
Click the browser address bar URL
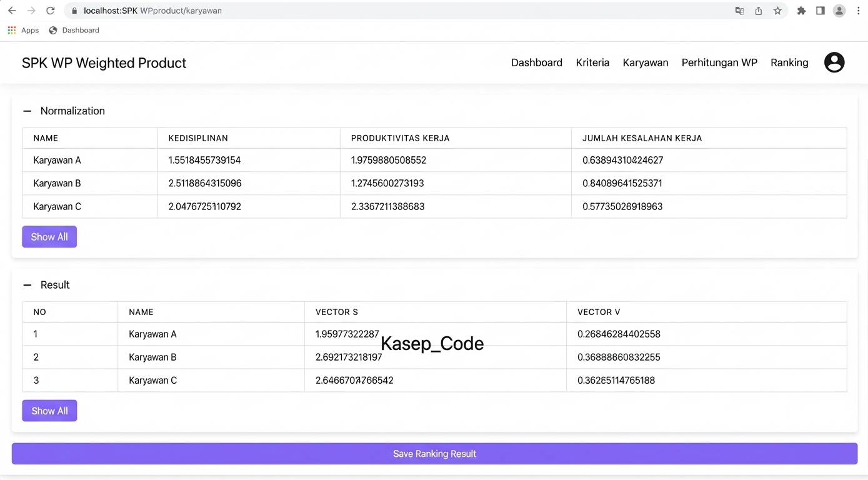point(152,11)
